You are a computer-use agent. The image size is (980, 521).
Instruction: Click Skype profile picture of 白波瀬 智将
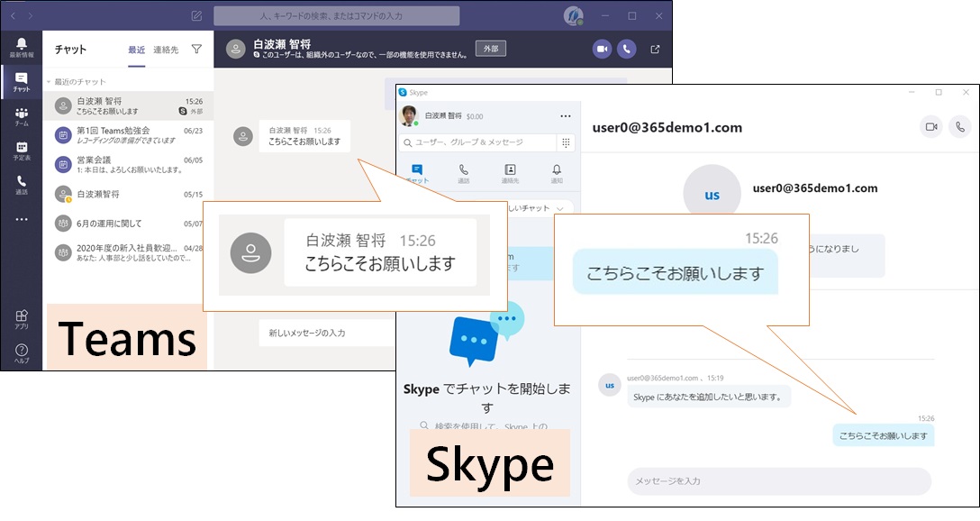tap(409, 115)
